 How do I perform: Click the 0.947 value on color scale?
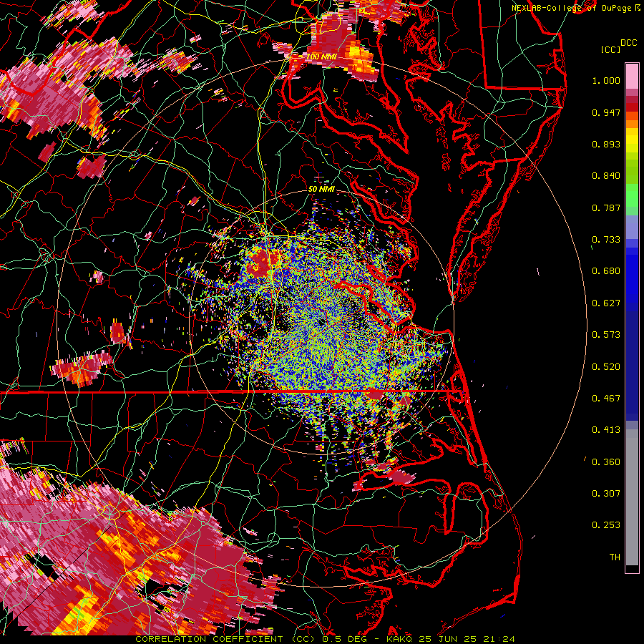606,112
